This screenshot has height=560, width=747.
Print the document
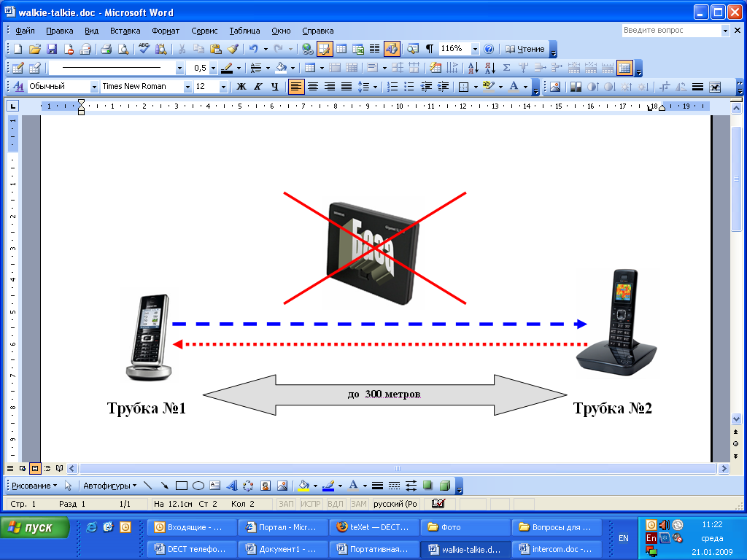point(107,49)
